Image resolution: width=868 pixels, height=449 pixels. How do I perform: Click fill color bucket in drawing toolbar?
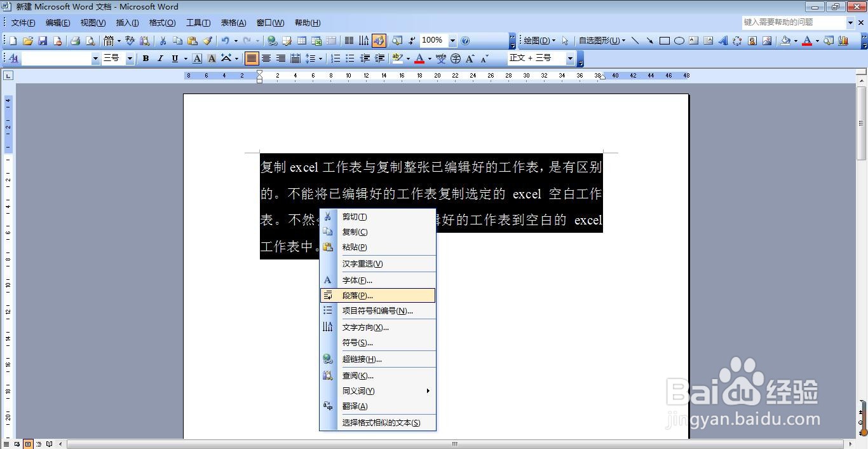tap(785, 41)
